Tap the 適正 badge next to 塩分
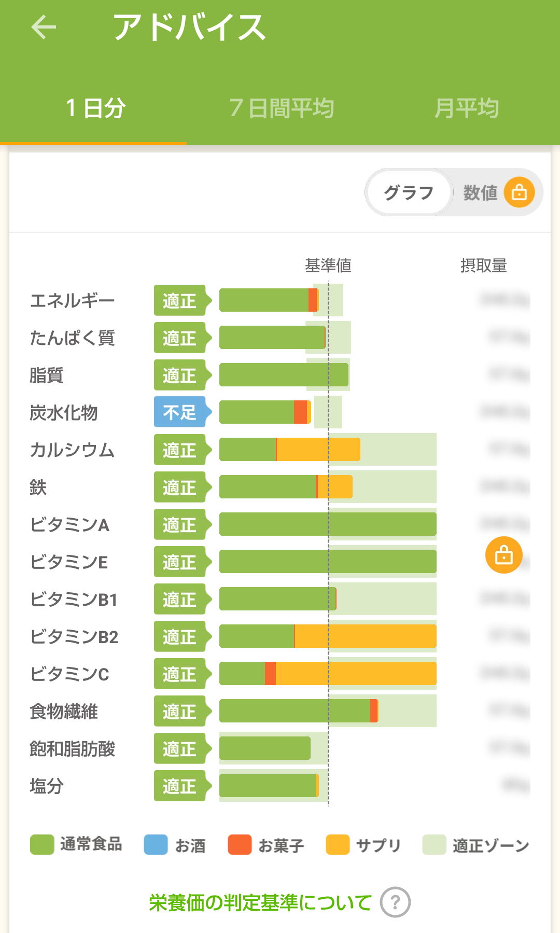The image size is (560, 933). tap(180, 786)
